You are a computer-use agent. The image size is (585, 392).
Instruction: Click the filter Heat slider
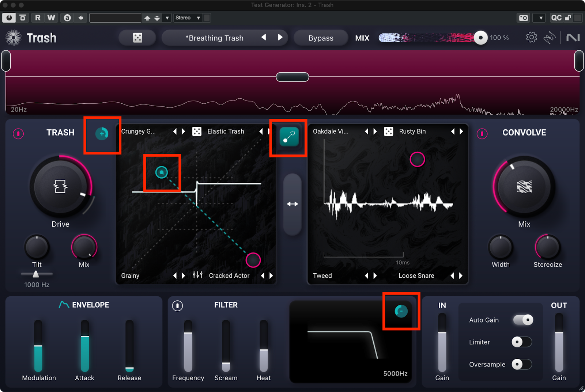tap(264, 346)
